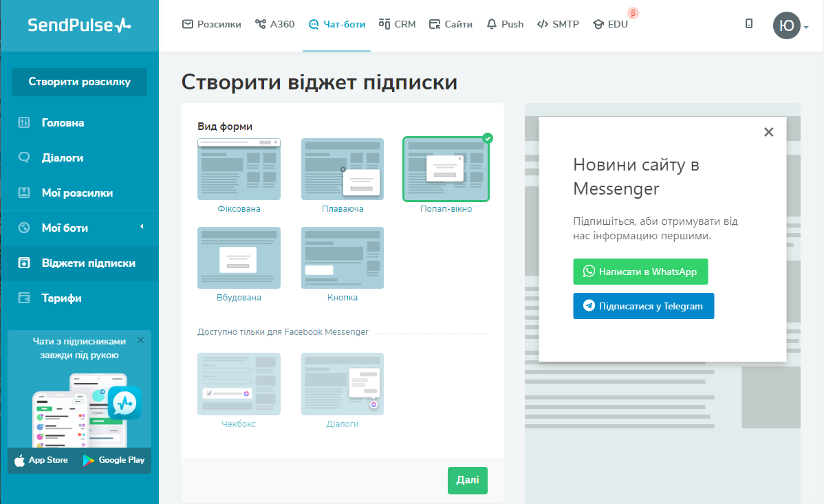
Task: Open the SMTP tab
Action: pyautogui.click(x=558, y=24)
